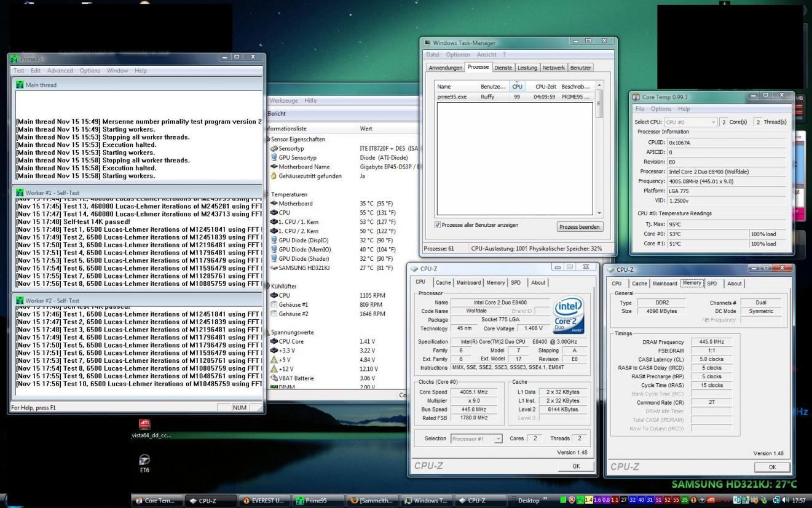Click the Gehäuse #2 fan icon

(x=274, y=314)
